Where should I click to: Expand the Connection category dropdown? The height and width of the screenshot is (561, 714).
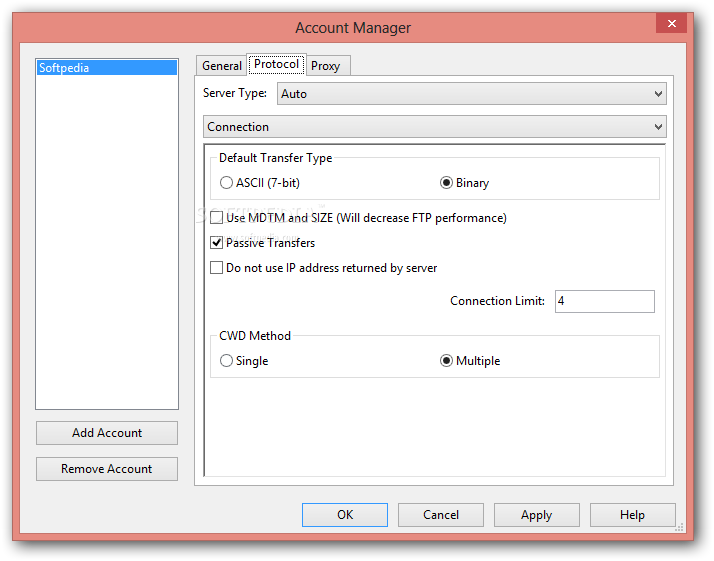(x=434, y=127)
